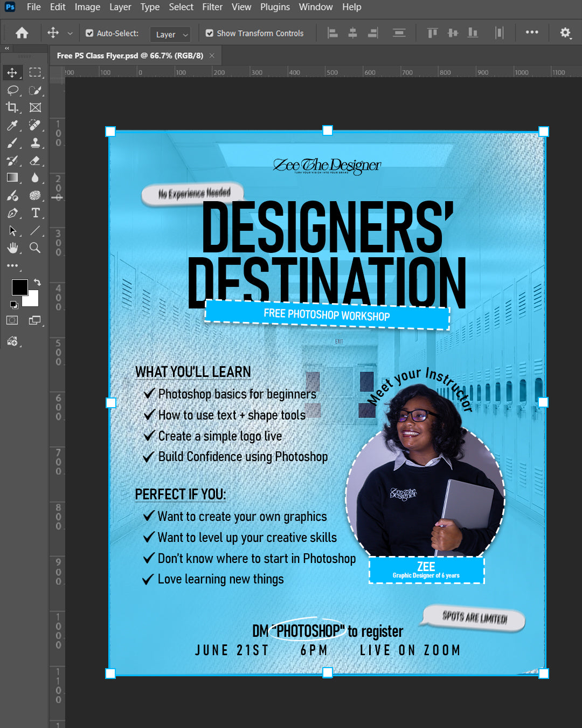The width and height of the screenshot is (582, 728).
Task: Select the Gradient tool
Action: 12,177
